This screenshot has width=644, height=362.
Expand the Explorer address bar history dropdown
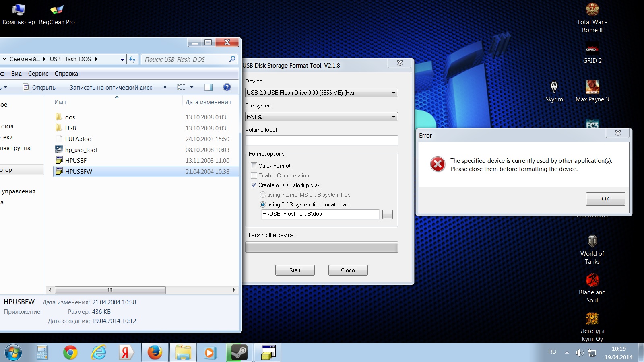122,59
